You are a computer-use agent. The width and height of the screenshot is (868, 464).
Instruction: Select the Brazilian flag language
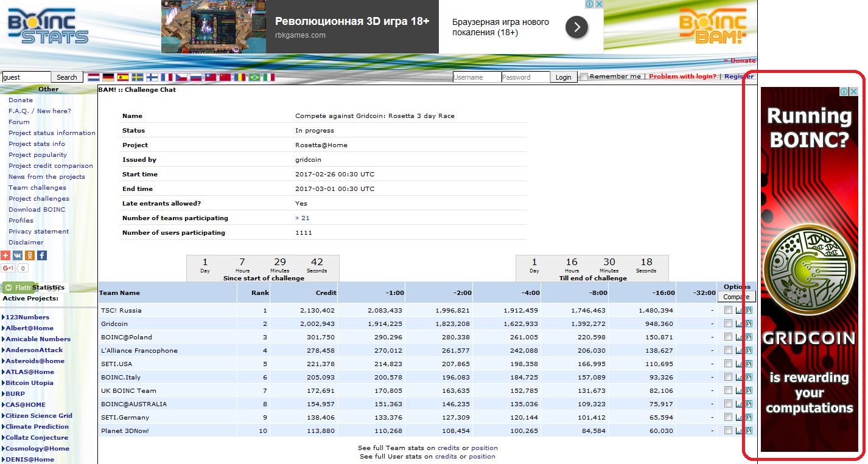point(254,77)
